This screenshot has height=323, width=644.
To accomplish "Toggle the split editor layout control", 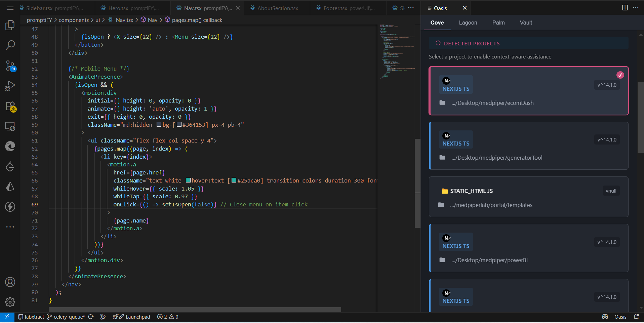I will click(624, 7).
